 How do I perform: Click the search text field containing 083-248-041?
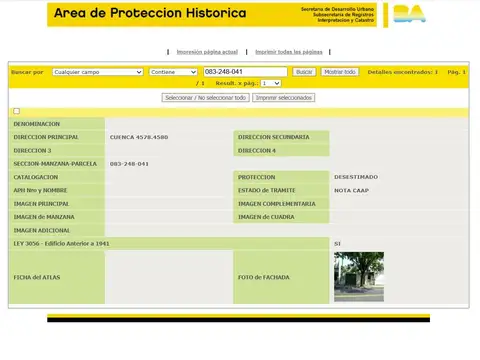(x=245, y=72)
